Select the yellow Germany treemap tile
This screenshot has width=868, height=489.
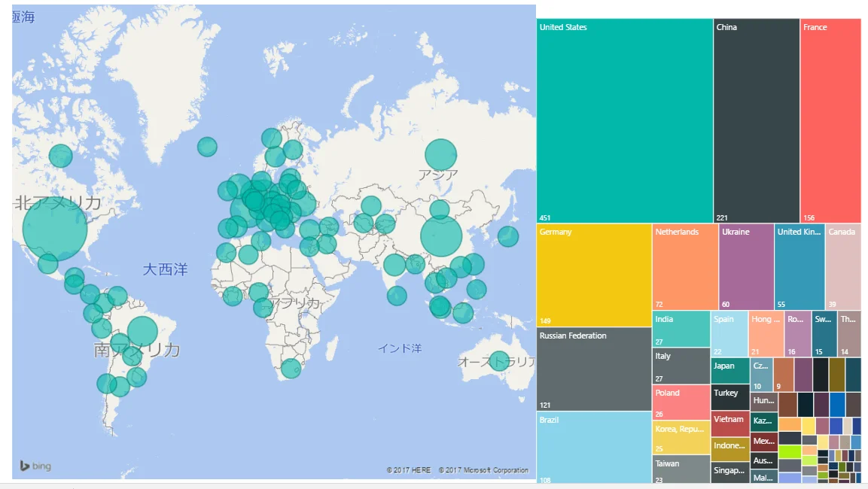pos(594,275)
